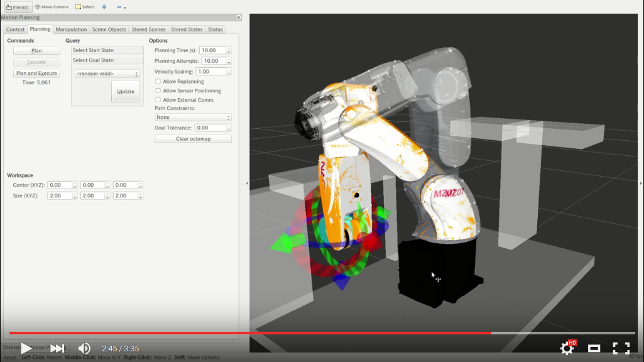Enter fullscreen mode
The height and width of the screenshot is (362, 644).
621,348
